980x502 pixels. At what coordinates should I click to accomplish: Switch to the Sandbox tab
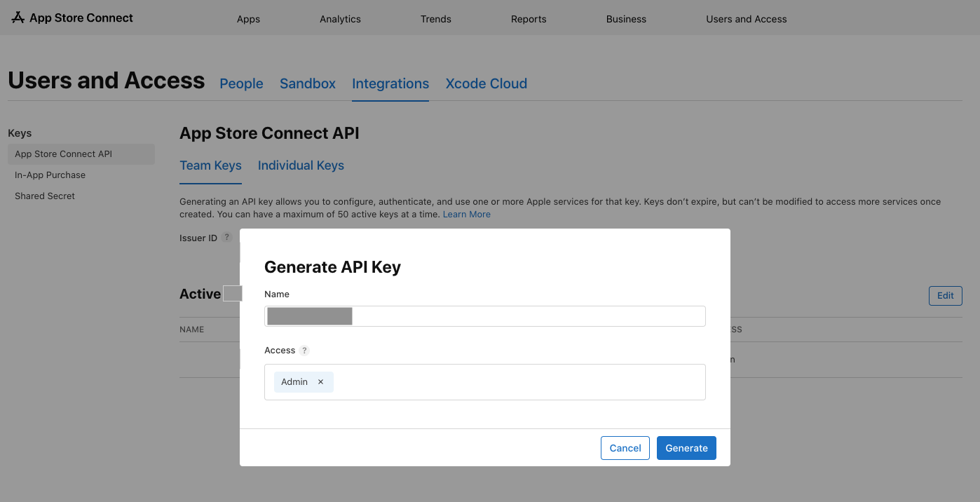(308, 83)
